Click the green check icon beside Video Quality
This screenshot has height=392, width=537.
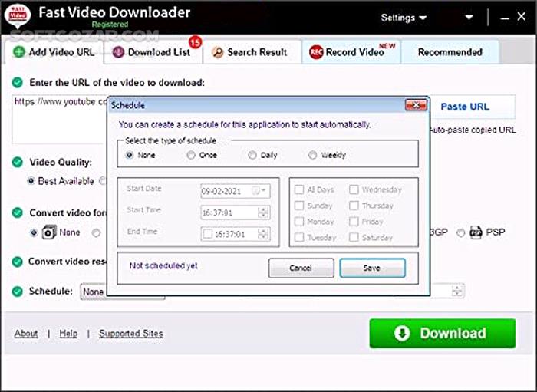(x=18, y=162)
